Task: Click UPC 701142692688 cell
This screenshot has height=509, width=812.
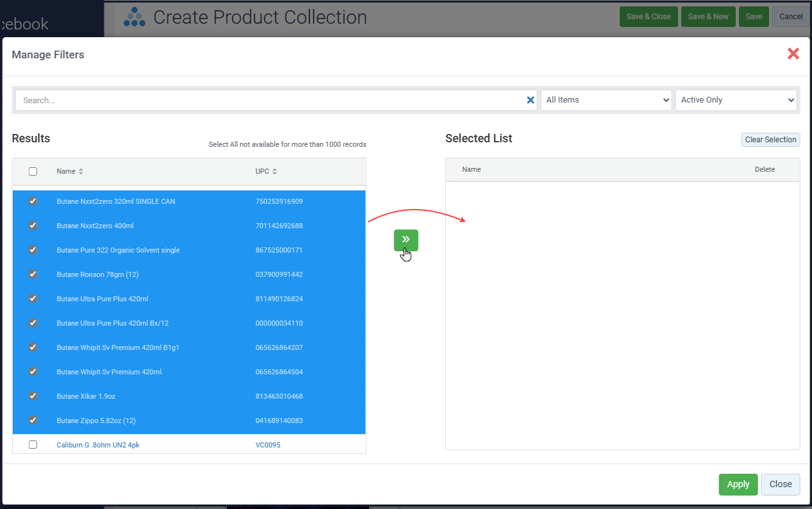Action: (279, 226)
